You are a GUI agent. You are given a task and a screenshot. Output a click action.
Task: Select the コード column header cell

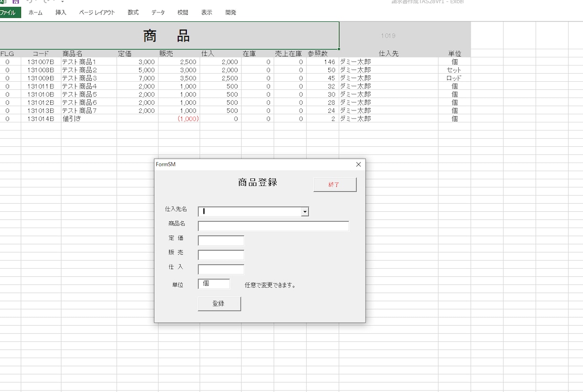tap(41, 54)
